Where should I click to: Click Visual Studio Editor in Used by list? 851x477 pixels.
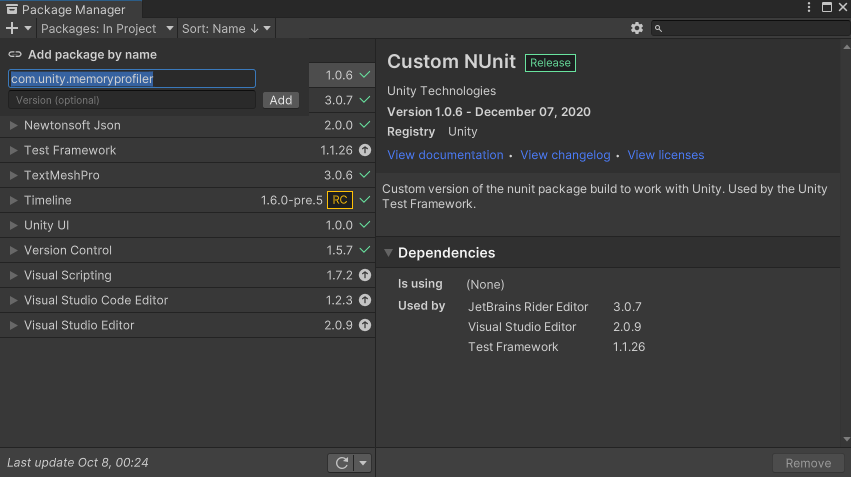[x=522, y=327]
